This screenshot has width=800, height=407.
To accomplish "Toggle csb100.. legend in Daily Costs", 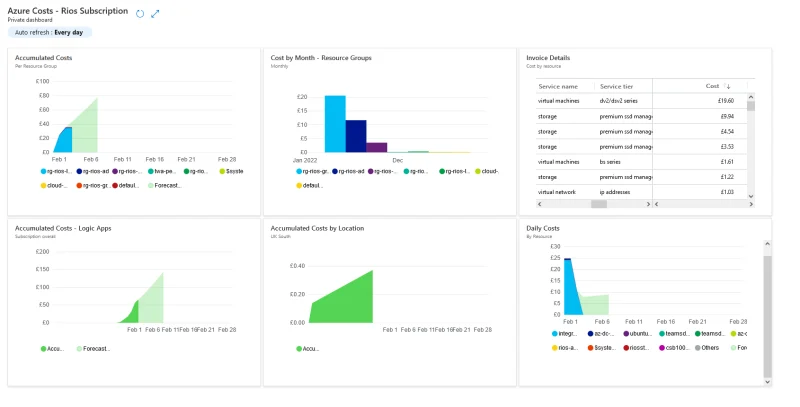I will 674,348.
